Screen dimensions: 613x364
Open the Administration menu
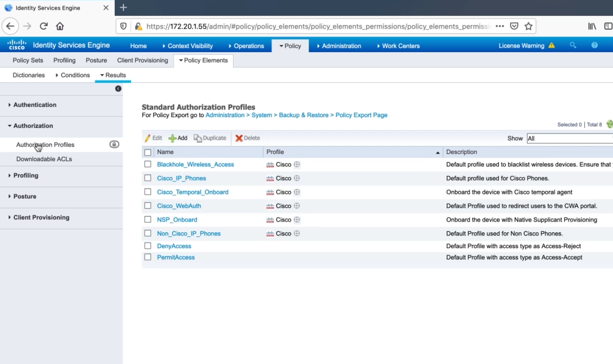tap(339, 46)
